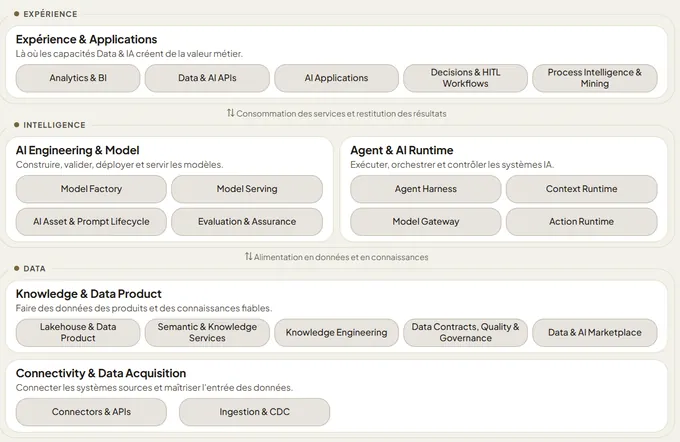This screenshot has height=442, width=680.
Task: Select the Context Runtime pill
Action: pyautogui.click(x=582, y=189)
